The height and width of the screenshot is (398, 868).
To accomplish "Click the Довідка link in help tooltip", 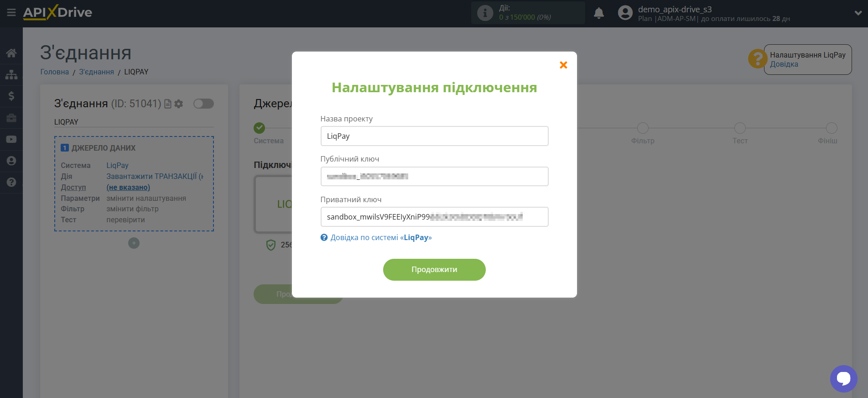I will (784, 64).
